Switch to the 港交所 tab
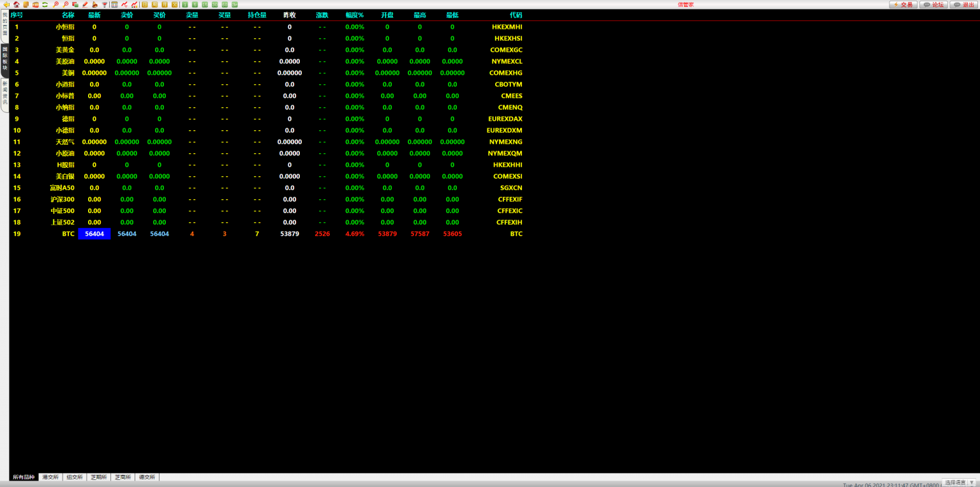The image size is (980, 487). (50, 477)
